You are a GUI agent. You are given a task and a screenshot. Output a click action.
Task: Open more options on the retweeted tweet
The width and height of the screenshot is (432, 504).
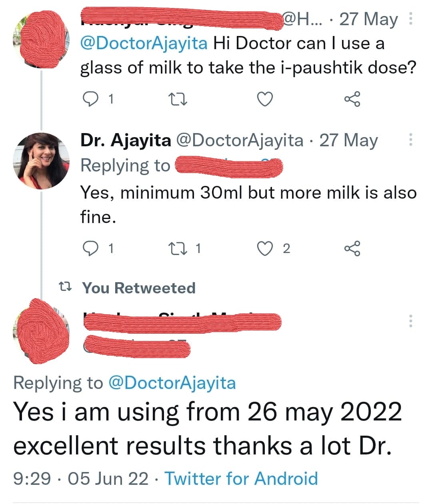tap(410, 321)
